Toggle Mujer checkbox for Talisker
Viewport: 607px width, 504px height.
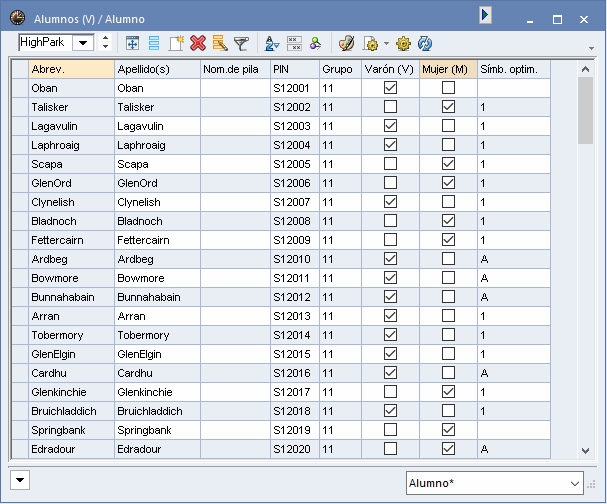448,107
